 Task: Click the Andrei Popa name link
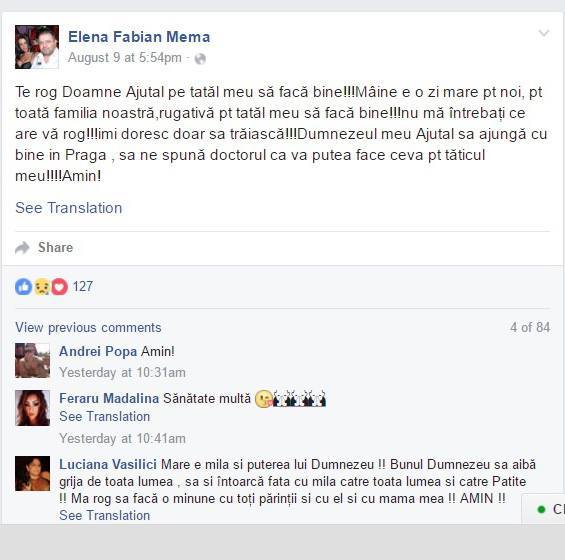coord(98,351)
